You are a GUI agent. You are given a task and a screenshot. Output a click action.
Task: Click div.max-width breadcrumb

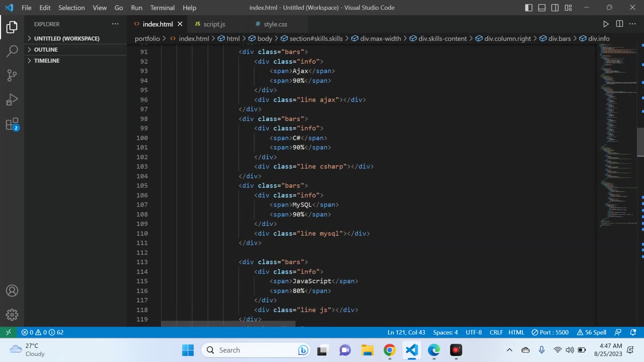click(x=376, y=38)
